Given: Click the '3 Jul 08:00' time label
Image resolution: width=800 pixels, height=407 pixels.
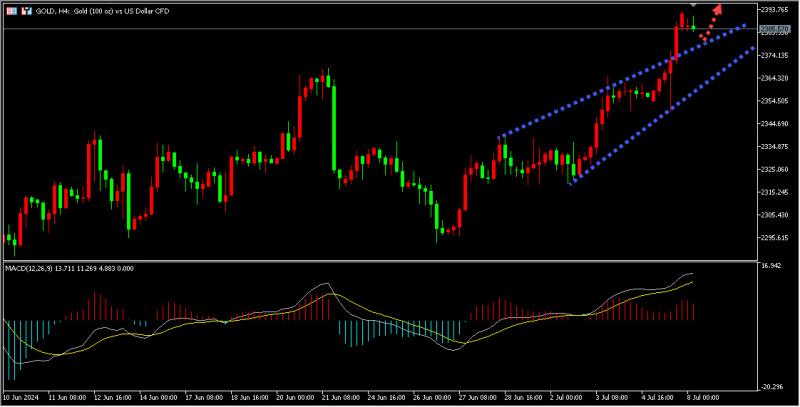Looking at the screenshot, I should tap(611, 397).
